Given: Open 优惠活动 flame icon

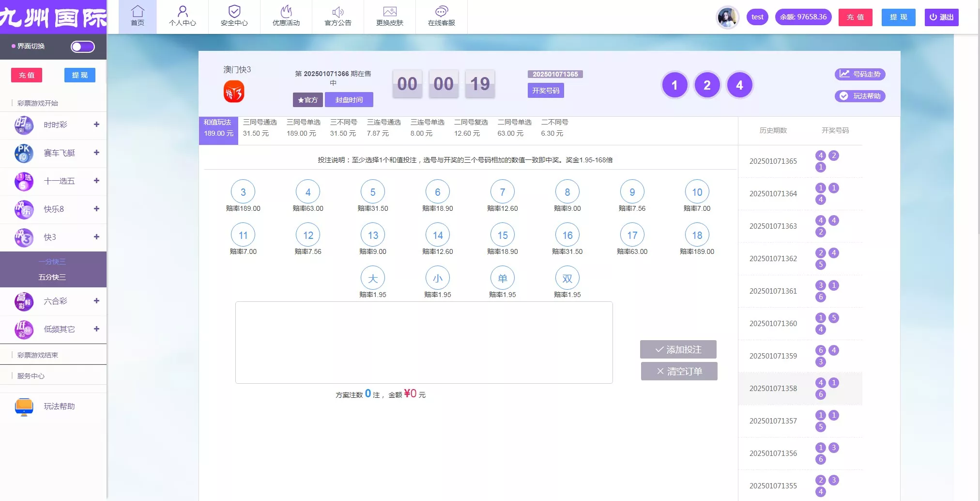Looking at the screenshot, I should [x=286, y=12].
